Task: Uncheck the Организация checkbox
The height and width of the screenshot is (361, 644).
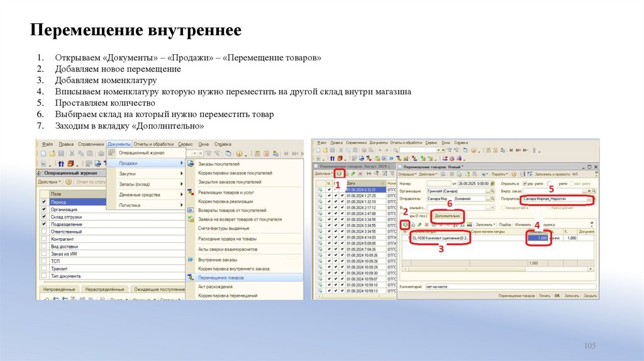Action: click(x=44, y=209)
